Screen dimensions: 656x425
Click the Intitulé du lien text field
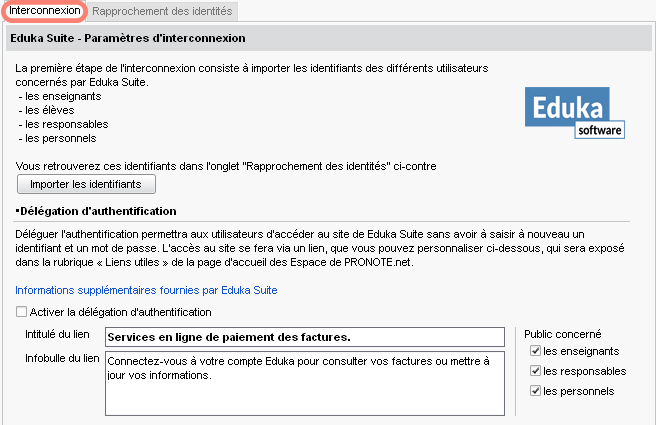[x=305, y=337]
